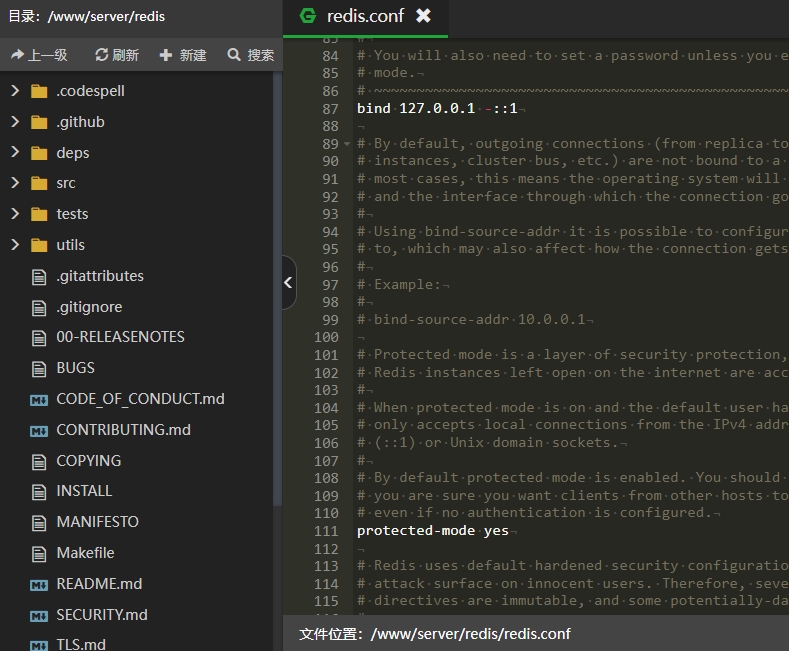This screenshot has width=789, height=651.
Task: Collapse the sidebar with the arrow handle
Action: click(288, 282)
